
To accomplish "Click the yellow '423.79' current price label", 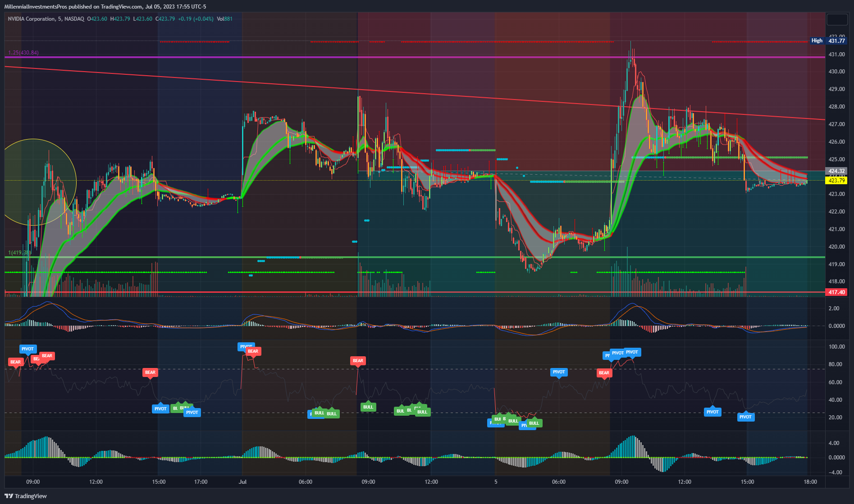I will tap(836, 181).
